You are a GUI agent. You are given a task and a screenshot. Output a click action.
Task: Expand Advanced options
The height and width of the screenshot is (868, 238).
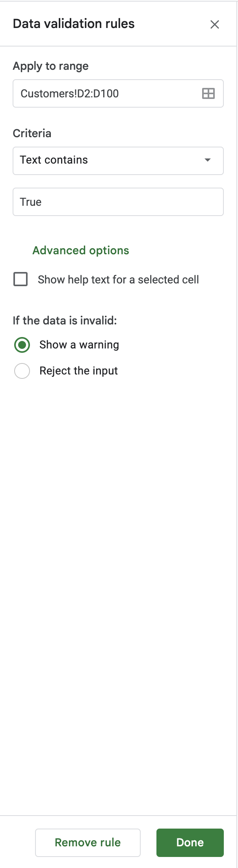pos(80,250)
